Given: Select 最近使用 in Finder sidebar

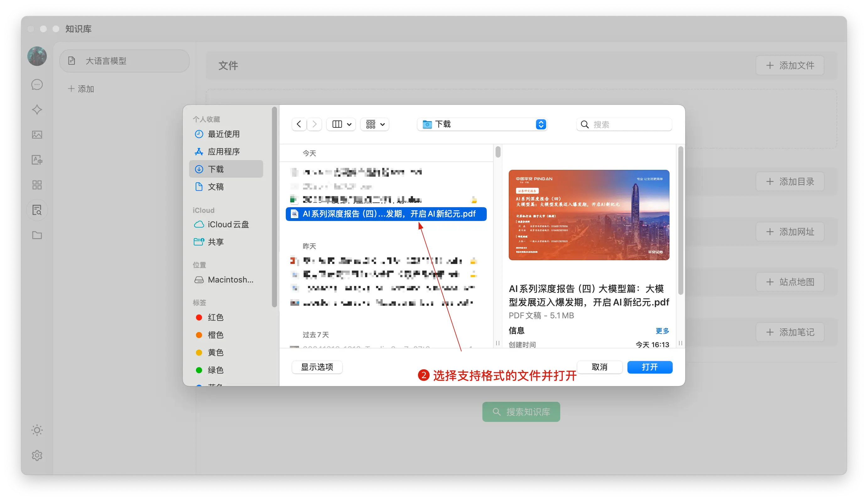Looking at the screenshot, I should pos(223,134).
